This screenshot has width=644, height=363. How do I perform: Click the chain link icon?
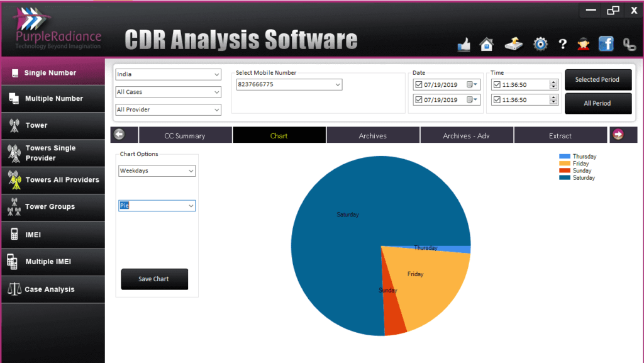click(x=629, y=44)
